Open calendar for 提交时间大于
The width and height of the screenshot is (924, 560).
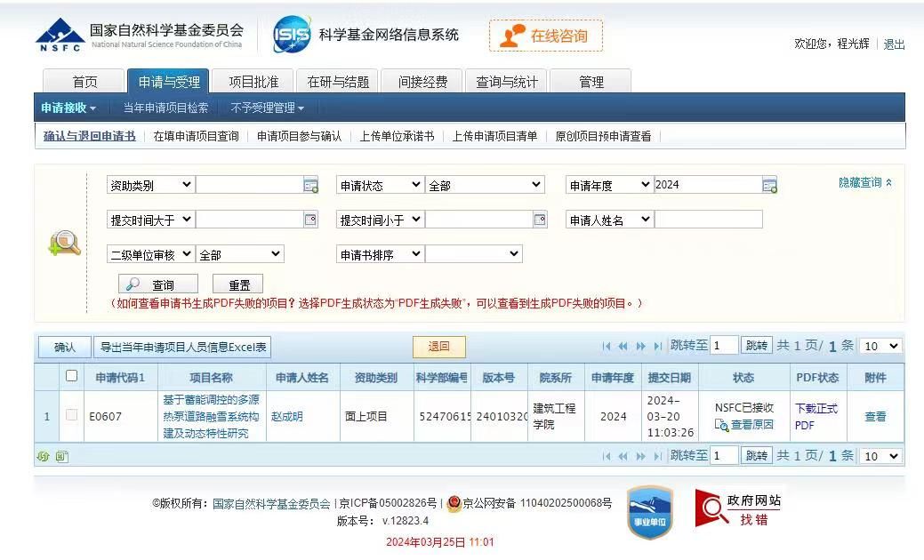tap(310, 220)
